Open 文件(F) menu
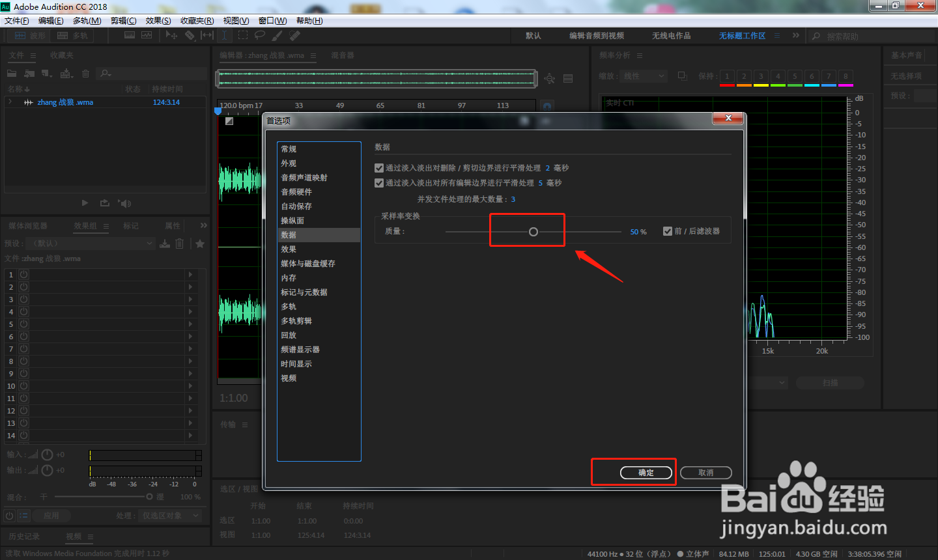The width and height of the screenshot is (938, 560). (16, 21)
